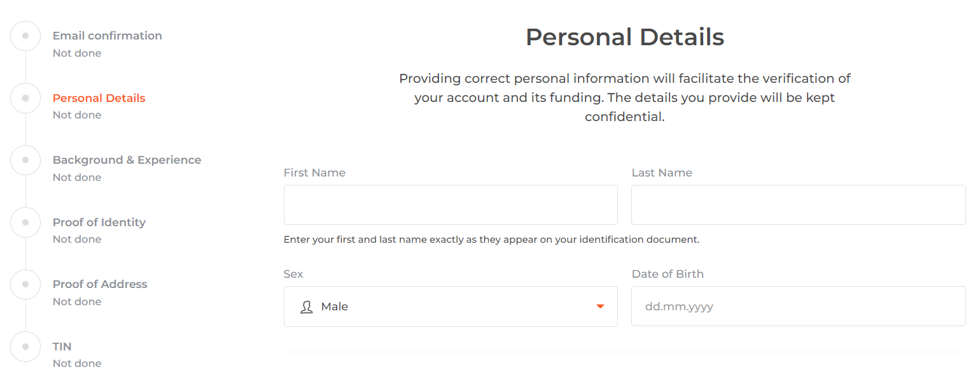Expand the Sex dropdown arrow

[600, 306]
